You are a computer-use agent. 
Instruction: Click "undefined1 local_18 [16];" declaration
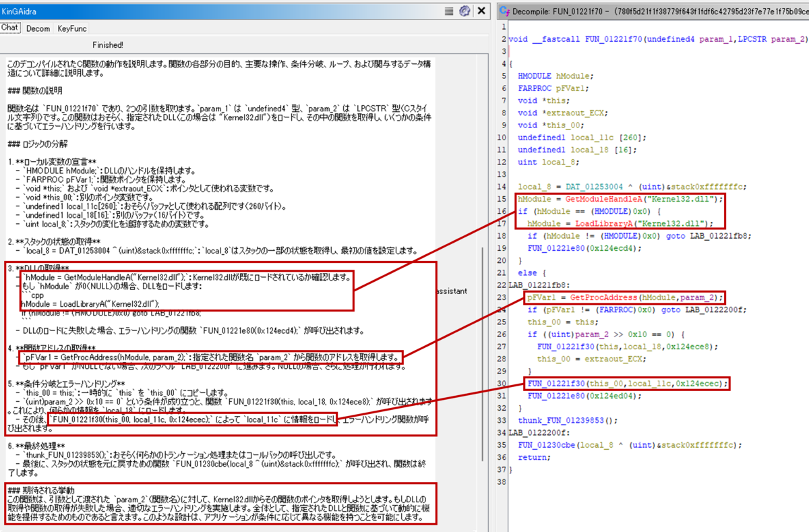(x=576, y=150)
